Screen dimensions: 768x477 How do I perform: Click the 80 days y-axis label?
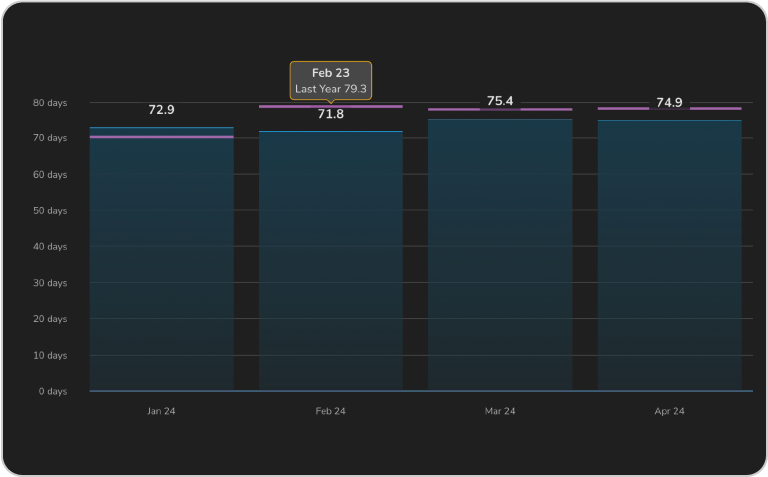(x=50, y=102)
